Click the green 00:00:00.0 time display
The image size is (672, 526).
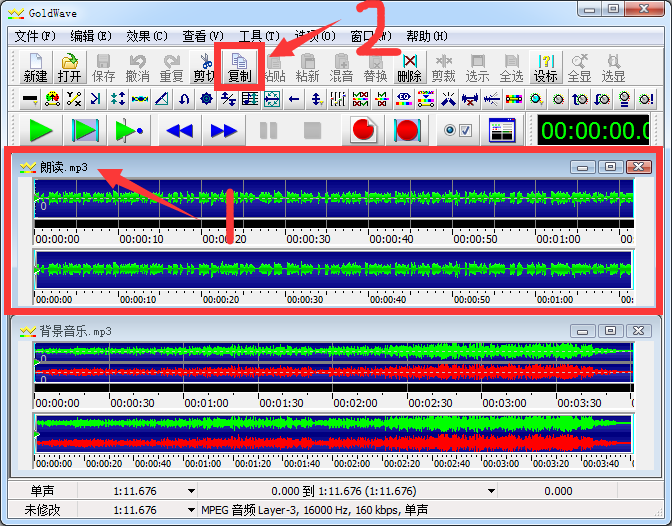click(x=594, y=130)
